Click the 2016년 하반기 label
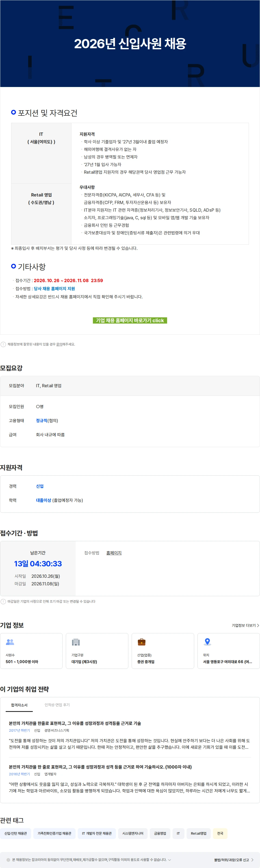The width and height of the screenshot is (260, 868). [19, 774]
